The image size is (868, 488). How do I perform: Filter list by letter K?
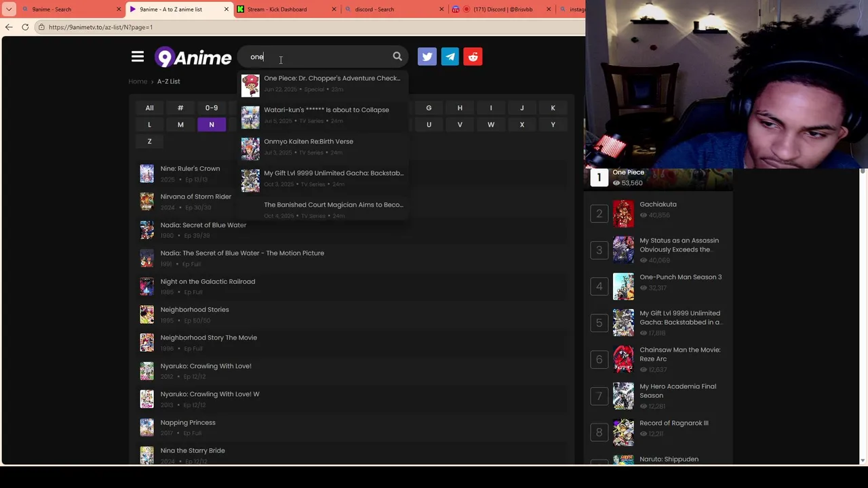click(x=553, y=108)
